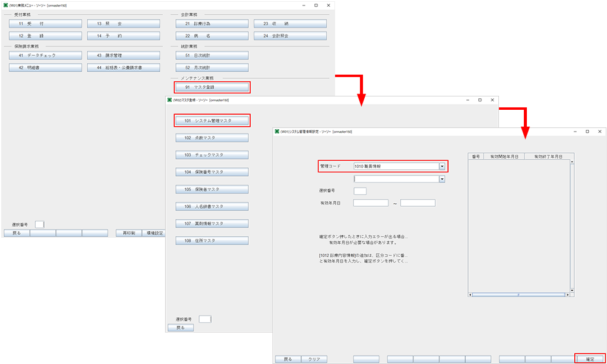The image size is (607, 364).
Task: Open 101 システム管理マスタ
Action: click(x=212, y=121)
